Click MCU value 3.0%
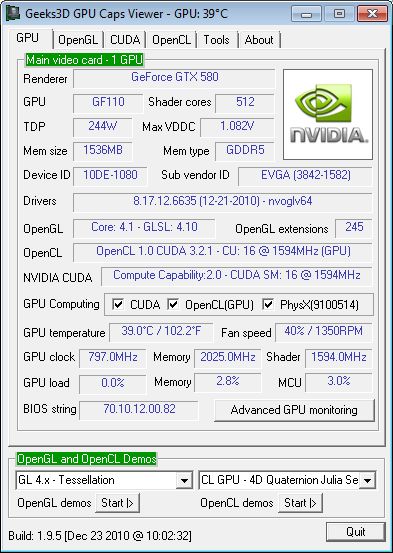 (339, 383)
